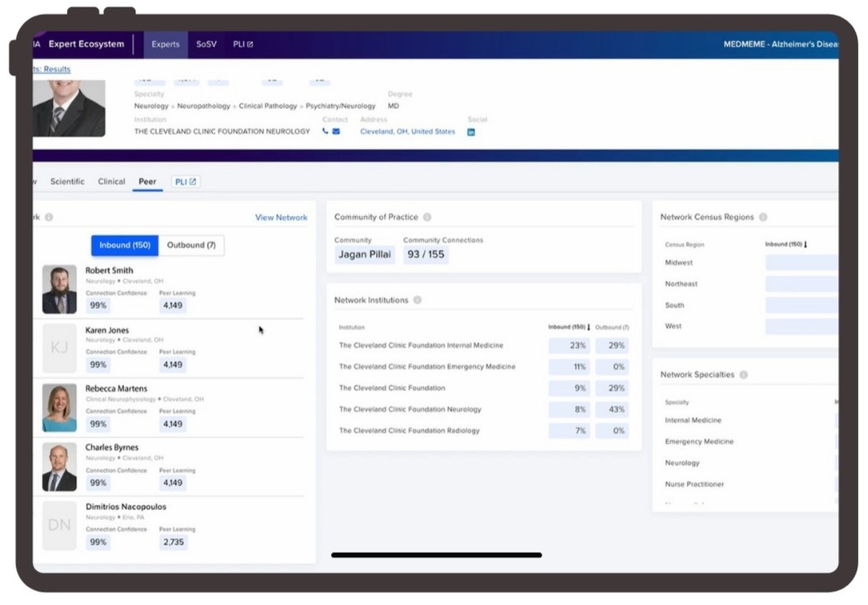Select the Rebecca Martens name
Screen dimensions: 868x605
tap(116, 388)
